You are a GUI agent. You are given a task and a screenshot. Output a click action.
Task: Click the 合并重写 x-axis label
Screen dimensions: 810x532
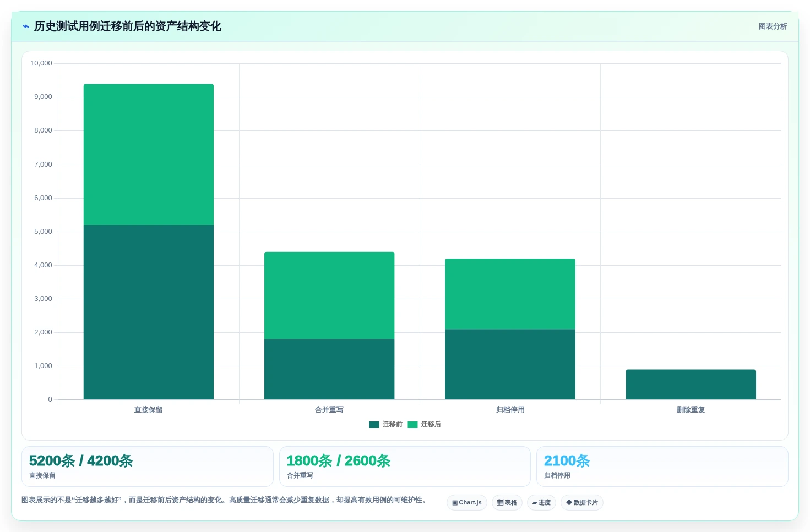329,410
